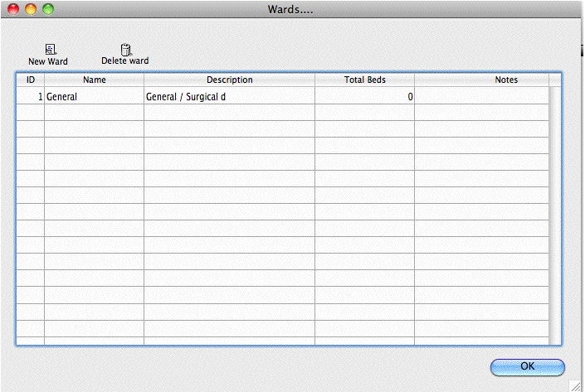The image size is (585, 392).
Task: Select the ID cell of ward 1
Action: pyautogui.click(x=30, y=97)
